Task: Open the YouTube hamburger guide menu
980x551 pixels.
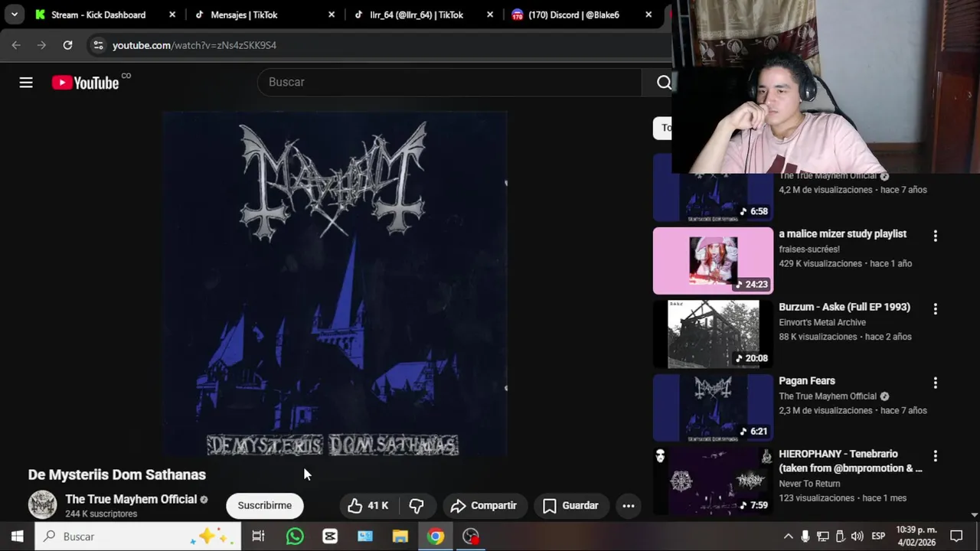Action: (26, 83)
